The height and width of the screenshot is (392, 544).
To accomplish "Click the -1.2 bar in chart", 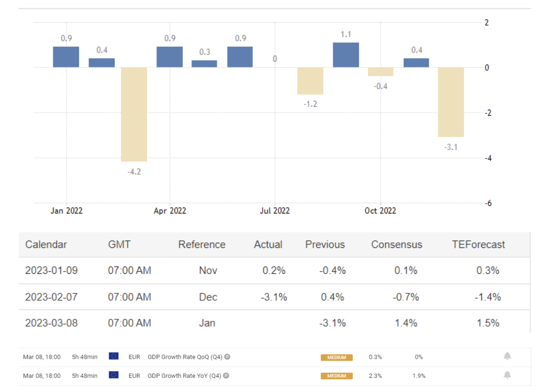I will 310,81.
